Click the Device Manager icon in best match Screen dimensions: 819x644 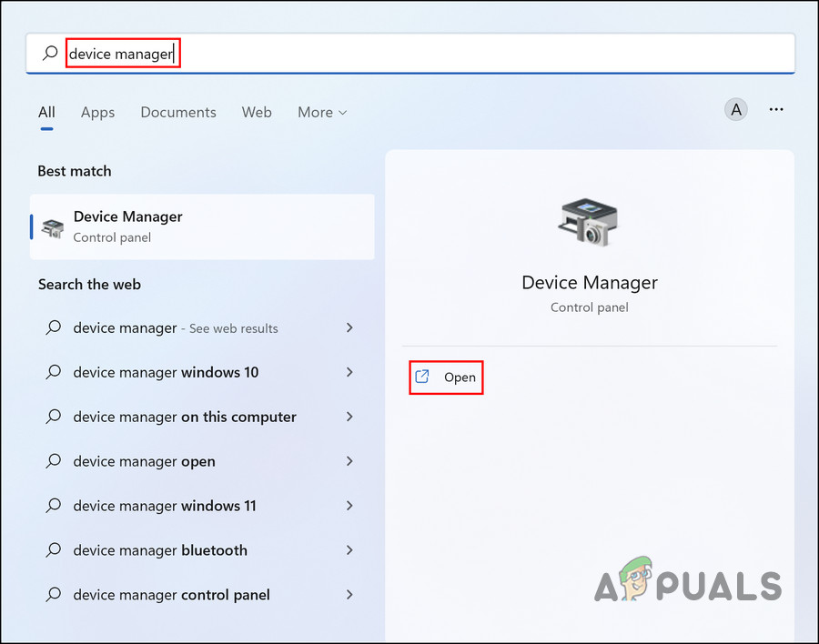(x=53, y=227)
